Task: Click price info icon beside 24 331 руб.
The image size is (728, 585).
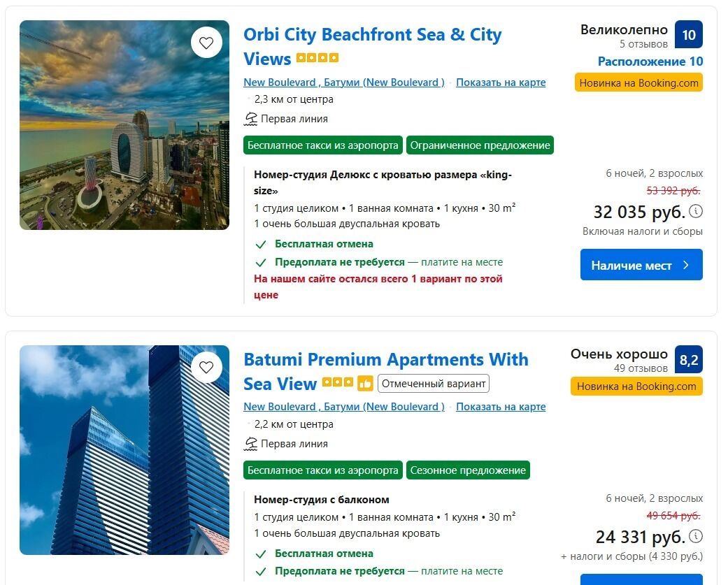Action: (x=696, y=537)
